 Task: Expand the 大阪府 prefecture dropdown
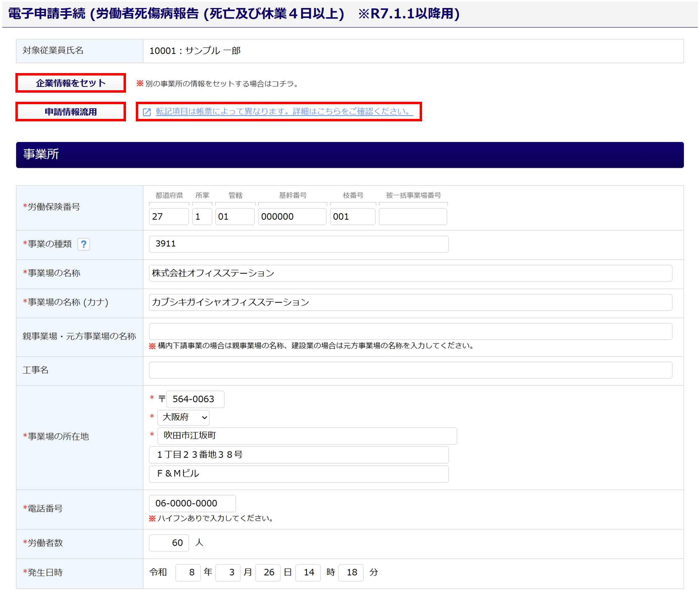click(x=183, y=417)
